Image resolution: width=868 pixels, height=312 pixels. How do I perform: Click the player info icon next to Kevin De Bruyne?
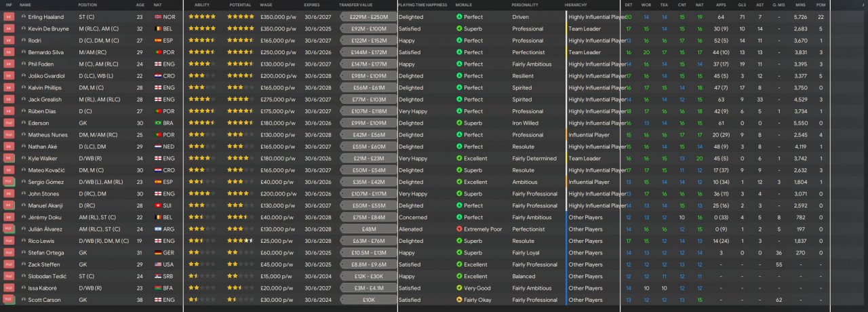[x=24, y=28]
